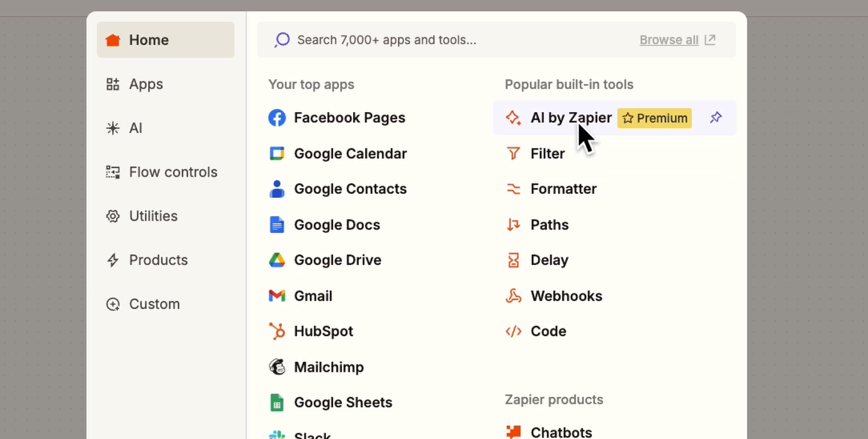Choose the Google Sheets app text

[343, 403]
